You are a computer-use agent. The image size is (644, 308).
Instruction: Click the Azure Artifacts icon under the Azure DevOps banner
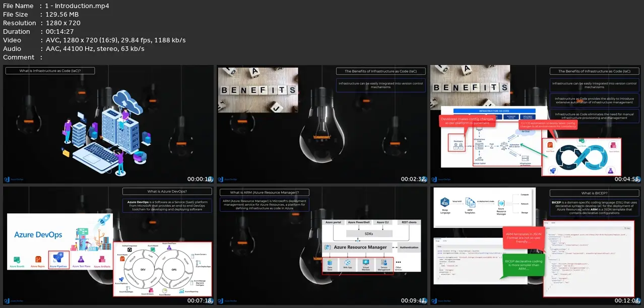103,259
